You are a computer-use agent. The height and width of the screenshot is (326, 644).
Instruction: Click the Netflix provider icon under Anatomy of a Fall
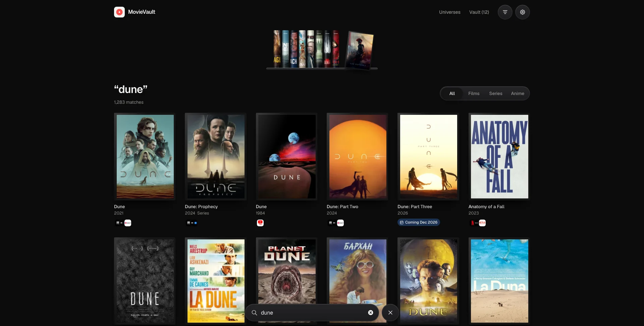[x=473, y=223]
